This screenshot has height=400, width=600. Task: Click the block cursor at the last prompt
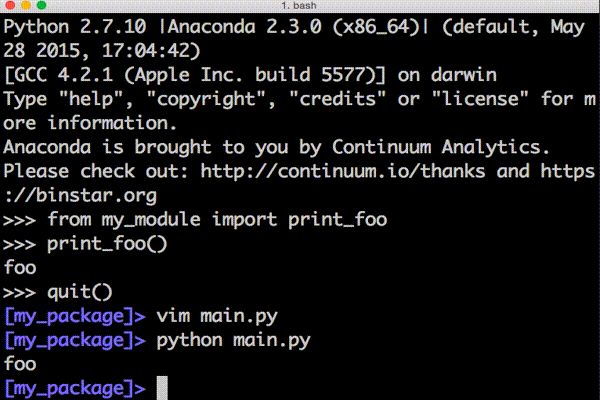pyautogui.click(x=162, y=388)
